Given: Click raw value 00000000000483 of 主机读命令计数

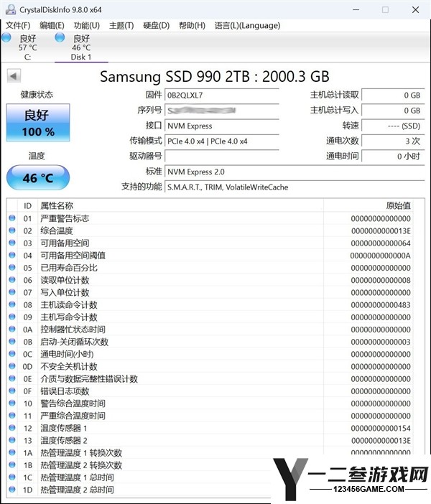Looking at the screenshot, I should coord(381,304).
